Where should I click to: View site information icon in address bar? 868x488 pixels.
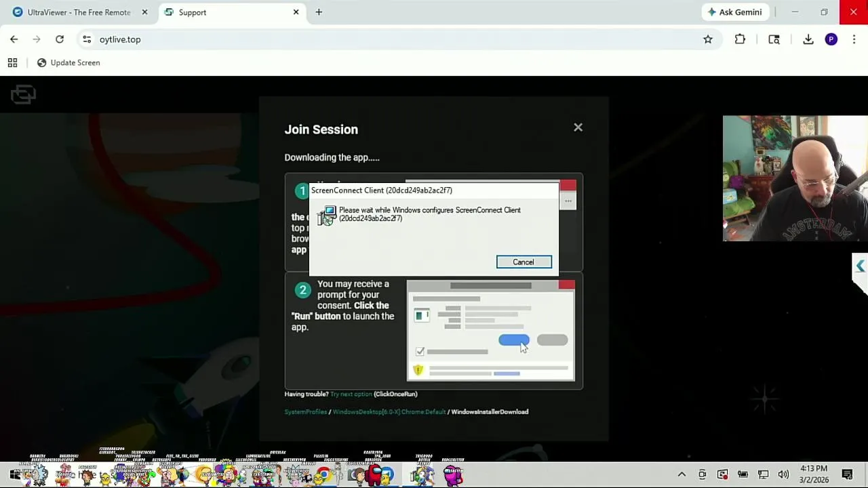click(x=87, y=39)
